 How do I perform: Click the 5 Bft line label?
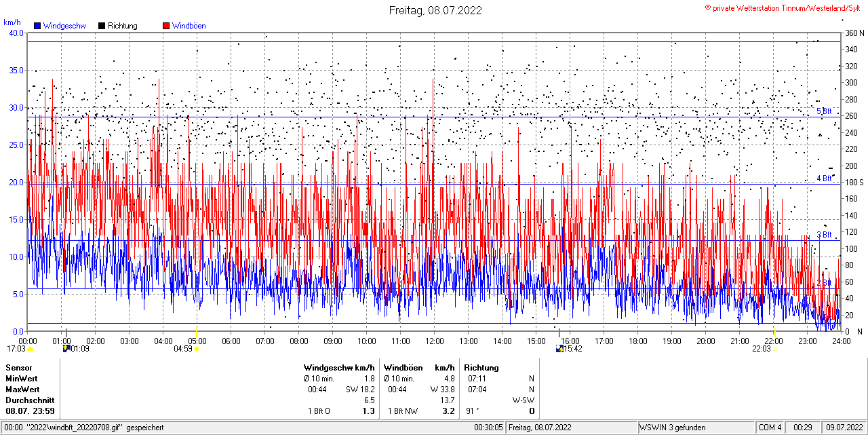(x=823, y=111)
